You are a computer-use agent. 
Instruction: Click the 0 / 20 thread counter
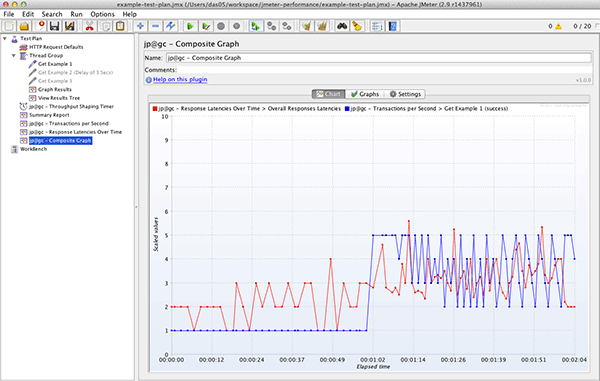pos(582,26)
